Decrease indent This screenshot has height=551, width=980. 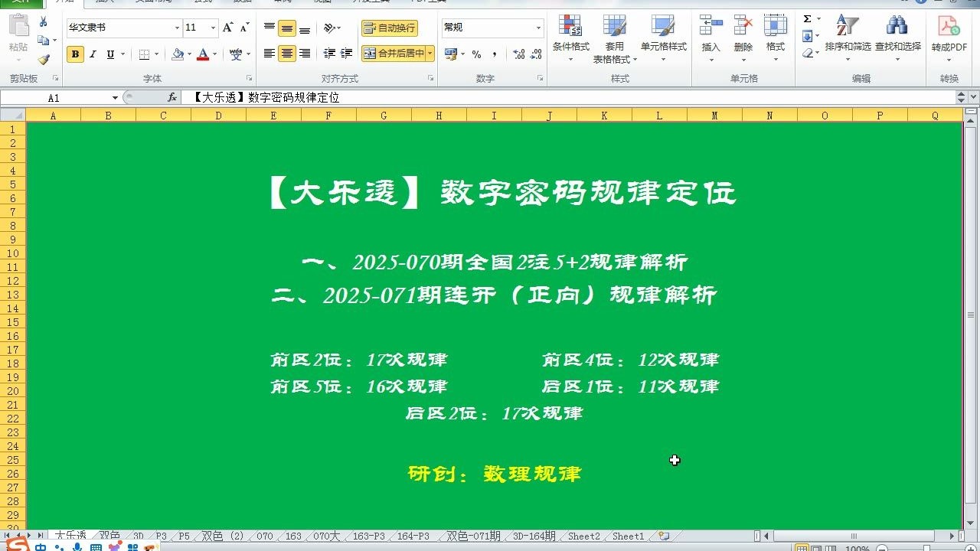329,54
